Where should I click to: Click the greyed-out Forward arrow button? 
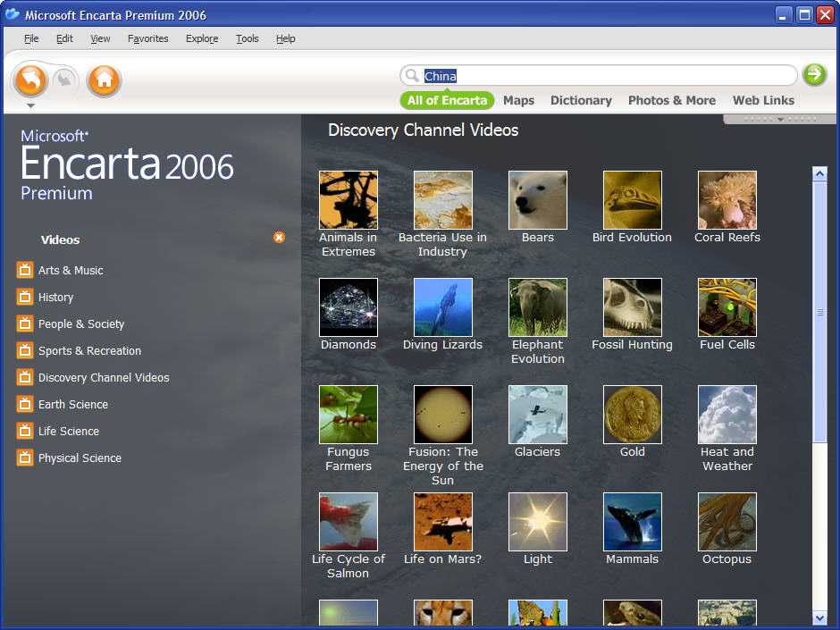[x=65, y=80]
